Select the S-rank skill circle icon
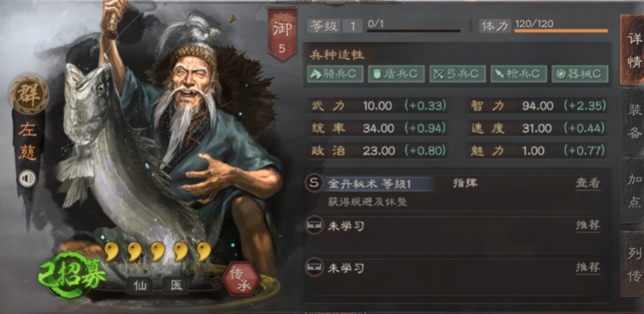Screen dimensions: 644x314 pyautogui.click(x=314, y=183)
